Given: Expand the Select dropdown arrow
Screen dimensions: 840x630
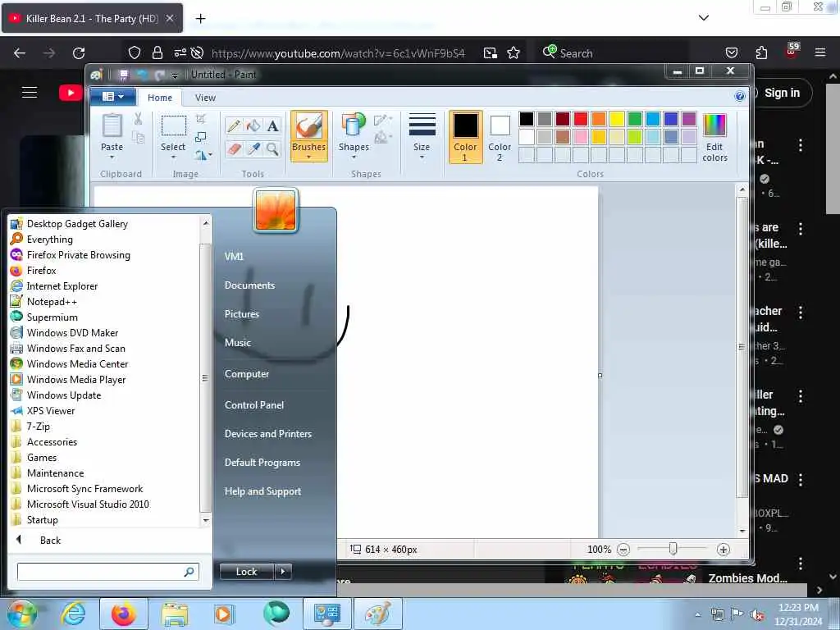Looking at the screenshot, I should pos(174,157).
